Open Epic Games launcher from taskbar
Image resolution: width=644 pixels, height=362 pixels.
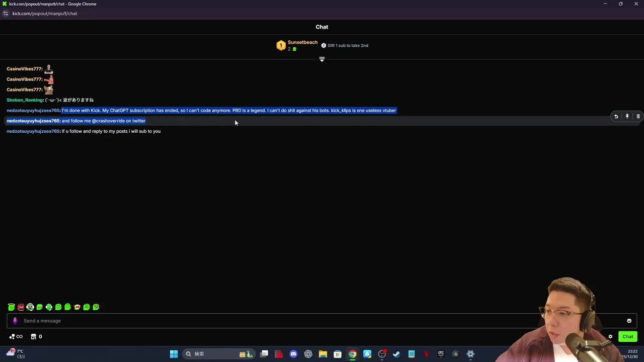[x=441, y=354]
